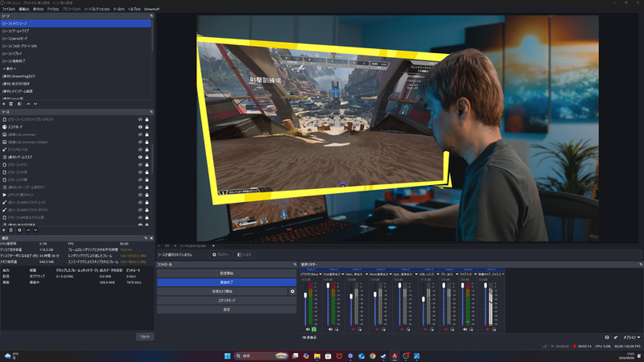Open source properties gear in Sources panel toolbar
Viewport: 644px width, 362px height.
pyautogui.click(x=19, y=230)
